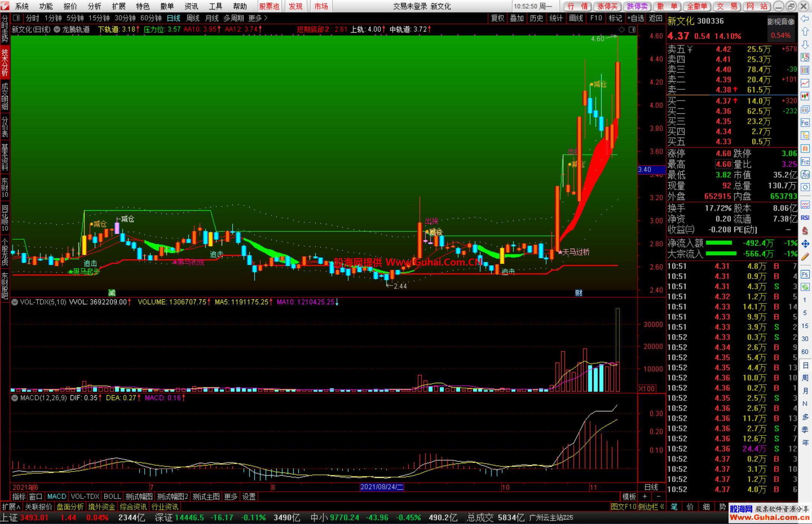Switch to 周线 weekly chart tab

point(193,18)
